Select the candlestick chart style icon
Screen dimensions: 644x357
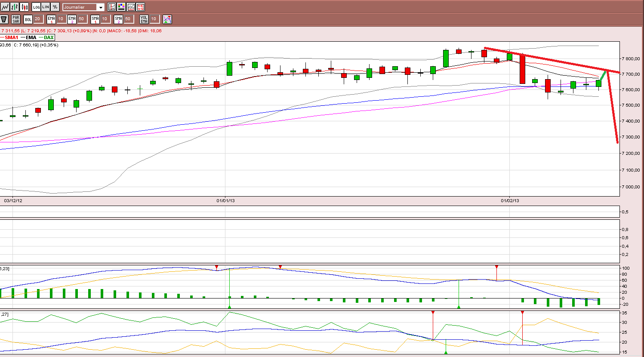tap(25, 7)
